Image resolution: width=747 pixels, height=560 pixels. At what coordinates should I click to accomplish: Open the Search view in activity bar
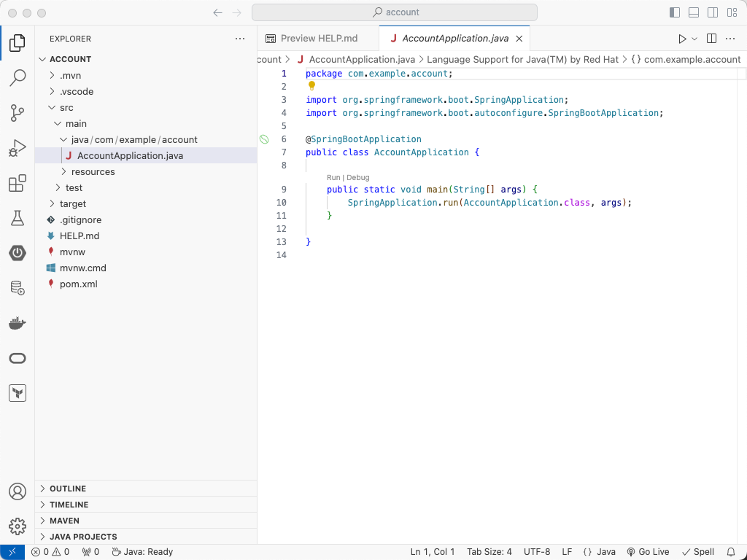click(18, 78)
